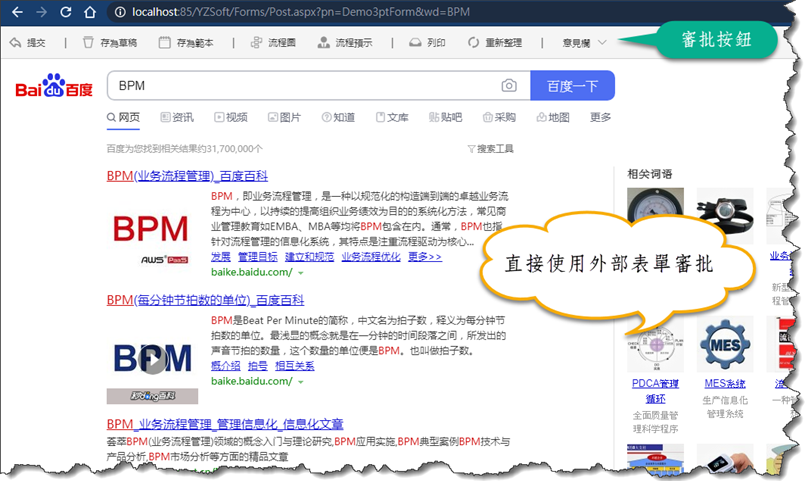Open result BPM(业务流程管理)_百度百科
805x481 pixels.
[187, 176]
